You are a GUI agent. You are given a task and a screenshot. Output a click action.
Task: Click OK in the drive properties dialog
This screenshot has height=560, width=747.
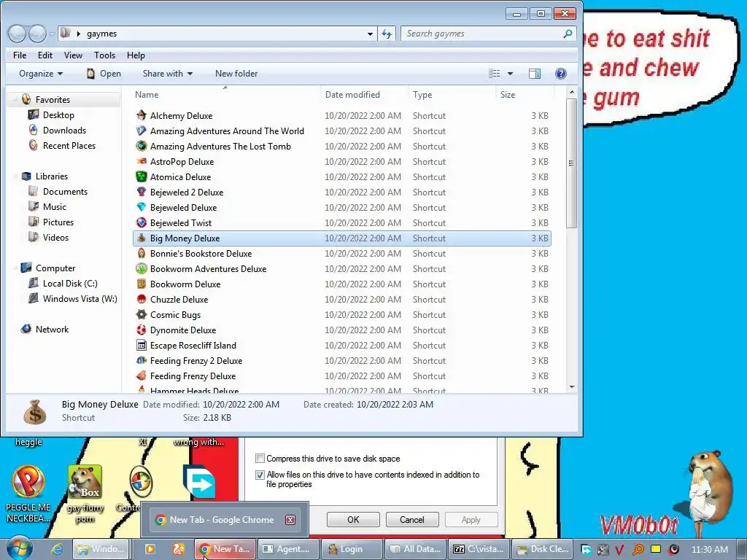pyautogui.click(x=353, y=519)
